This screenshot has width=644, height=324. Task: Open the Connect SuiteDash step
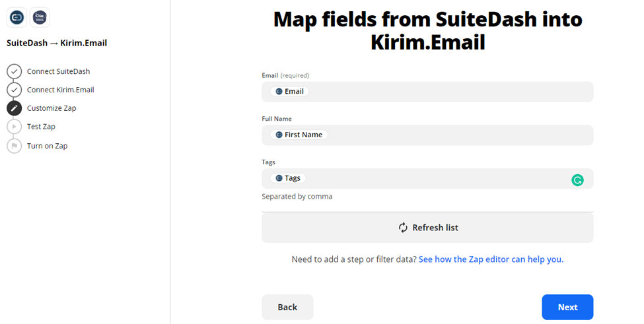58,71
